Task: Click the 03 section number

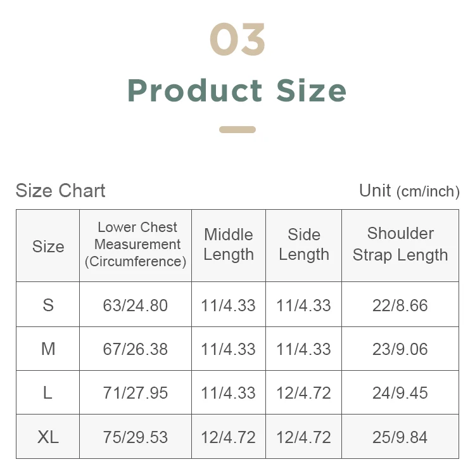Action: [x=237, y=39]
